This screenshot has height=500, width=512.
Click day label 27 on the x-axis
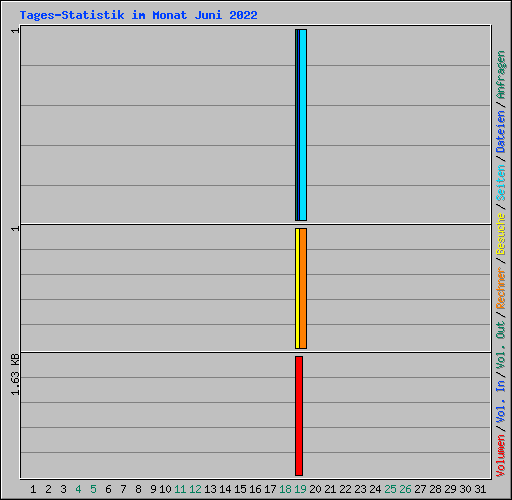[420, 489]
